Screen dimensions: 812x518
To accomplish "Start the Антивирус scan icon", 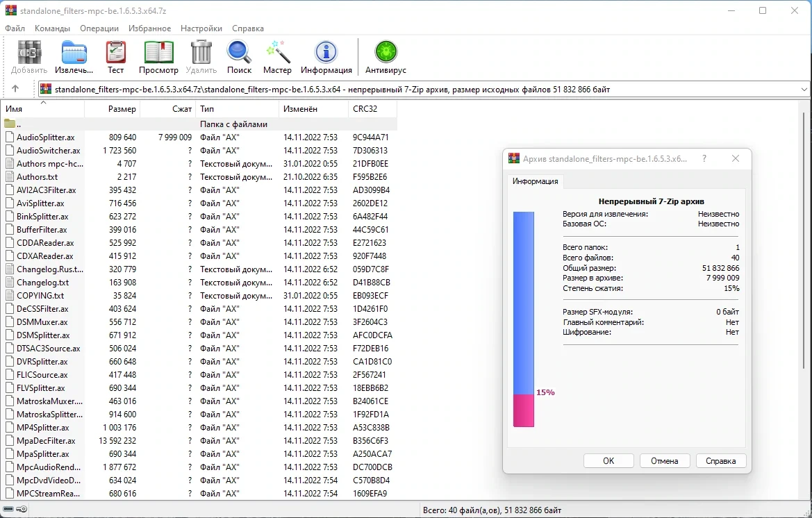I will [x=386, y=53].
